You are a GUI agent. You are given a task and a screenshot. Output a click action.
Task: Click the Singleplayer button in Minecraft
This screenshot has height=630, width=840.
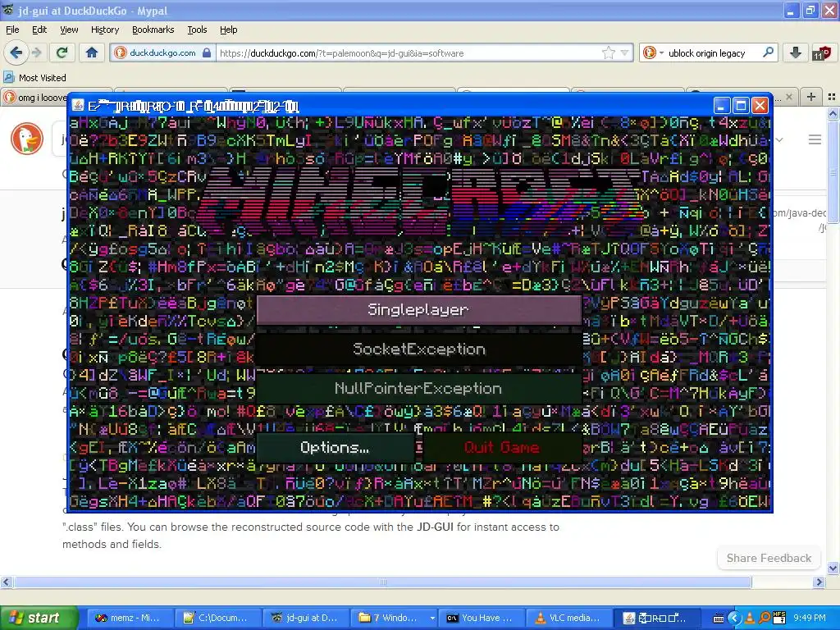coord(419,309)
